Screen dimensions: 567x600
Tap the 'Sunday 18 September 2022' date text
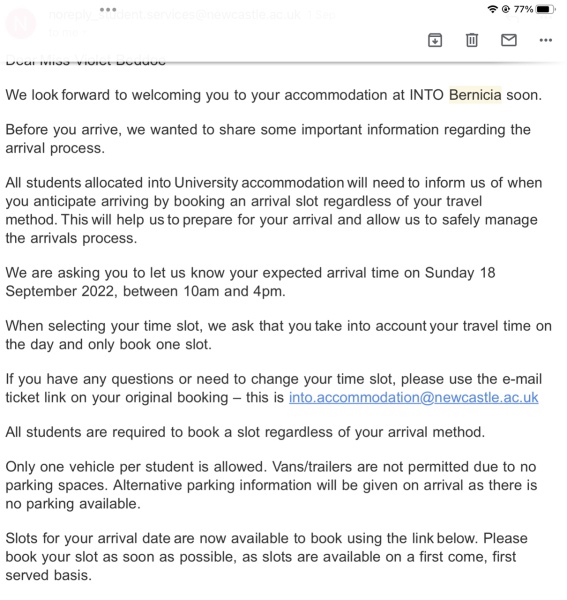pyautogui.click(x=250, y=282)
